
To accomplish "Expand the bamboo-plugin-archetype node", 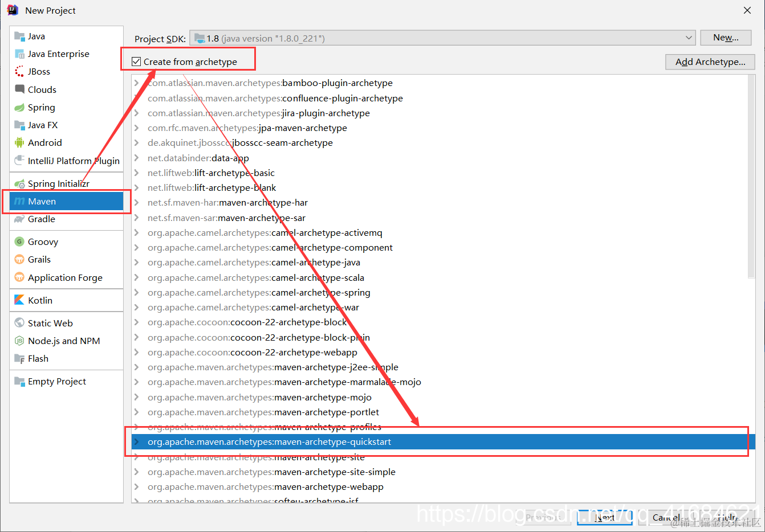I will pyautogui.click(x=137, y=83).
